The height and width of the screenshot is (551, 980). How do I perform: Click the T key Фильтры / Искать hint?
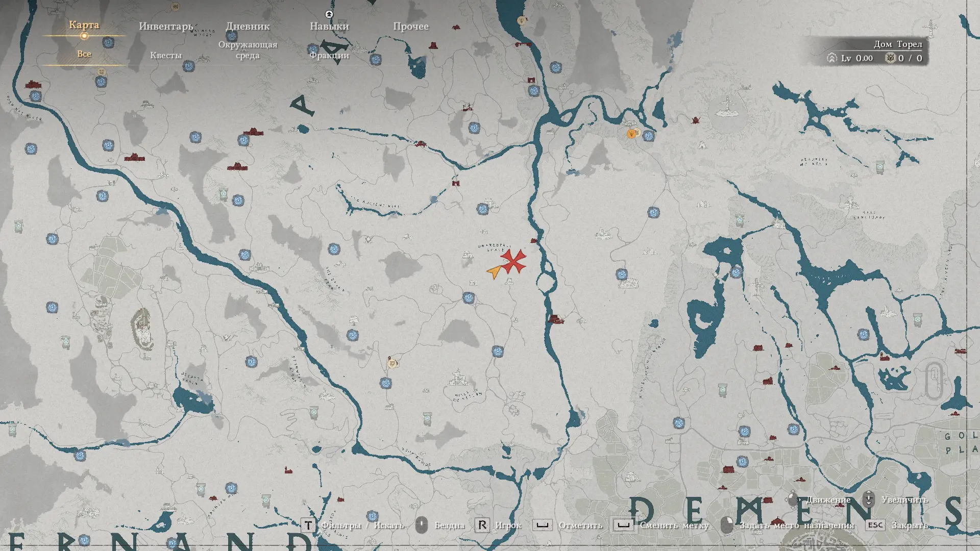[308, 525]
